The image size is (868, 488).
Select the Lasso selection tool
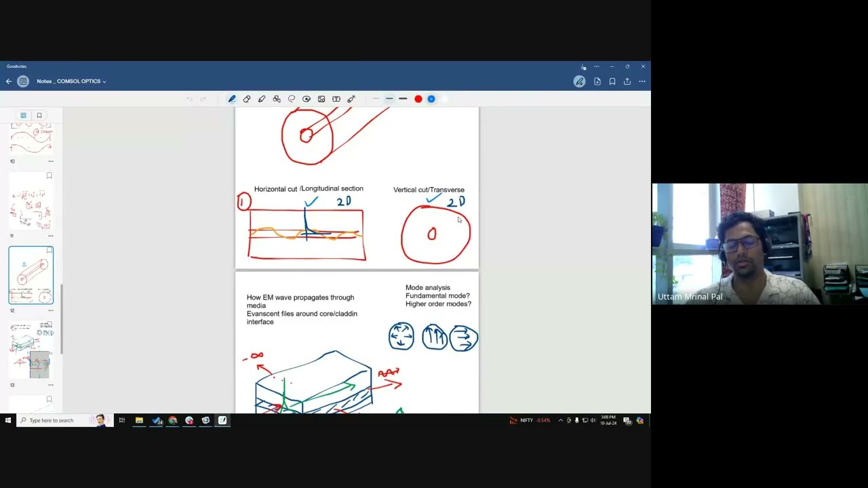(x=292, y=99)
